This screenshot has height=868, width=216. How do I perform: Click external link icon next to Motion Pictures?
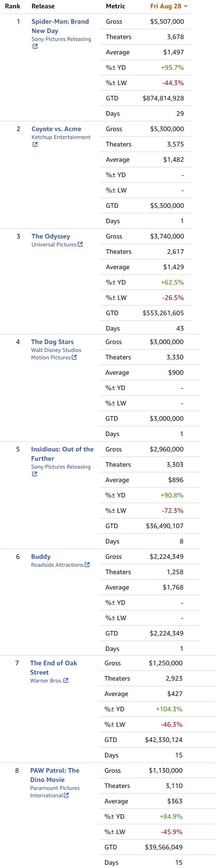click(x=74, y=358)
